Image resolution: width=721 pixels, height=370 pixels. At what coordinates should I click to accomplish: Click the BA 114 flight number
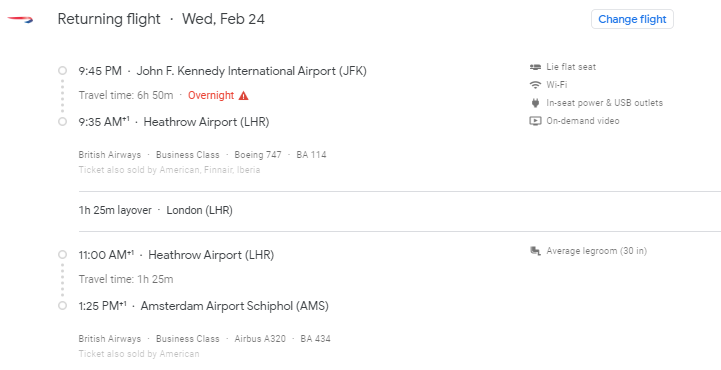click(x=311, y=155)
